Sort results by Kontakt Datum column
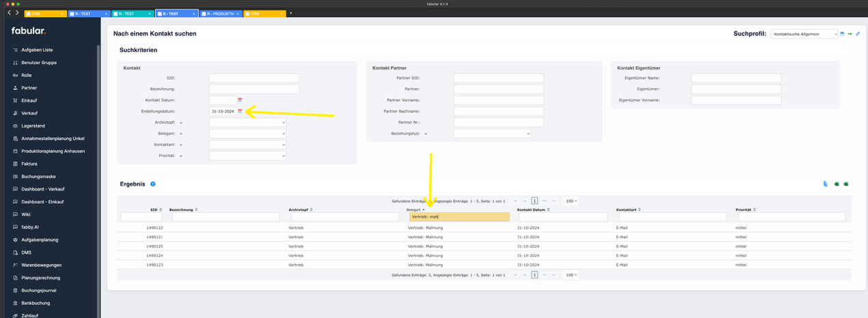Viewport: 868px width, 318px height. click(536, 209)
